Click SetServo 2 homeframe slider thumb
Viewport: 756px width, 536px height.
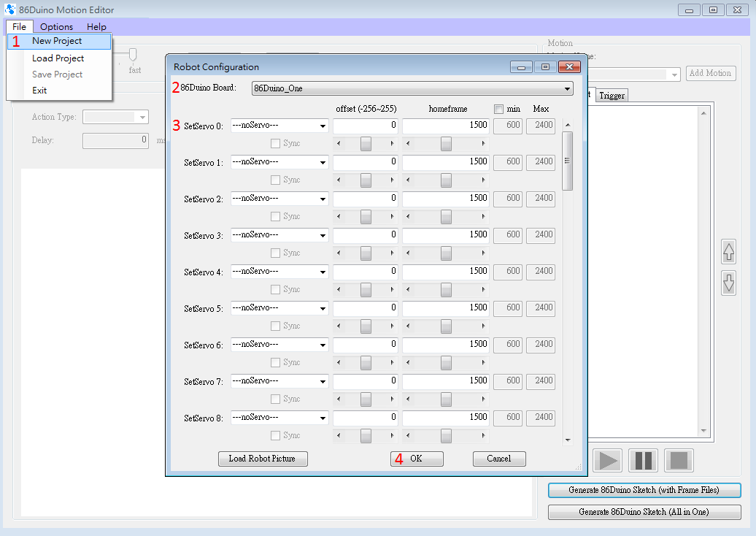coord(446,217)
